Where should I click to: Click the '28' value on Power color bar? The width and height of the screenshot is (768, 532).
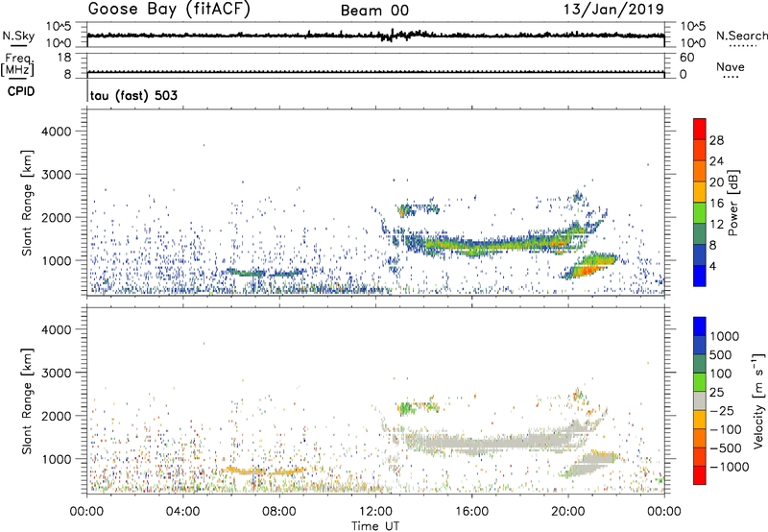coord(716,140)
